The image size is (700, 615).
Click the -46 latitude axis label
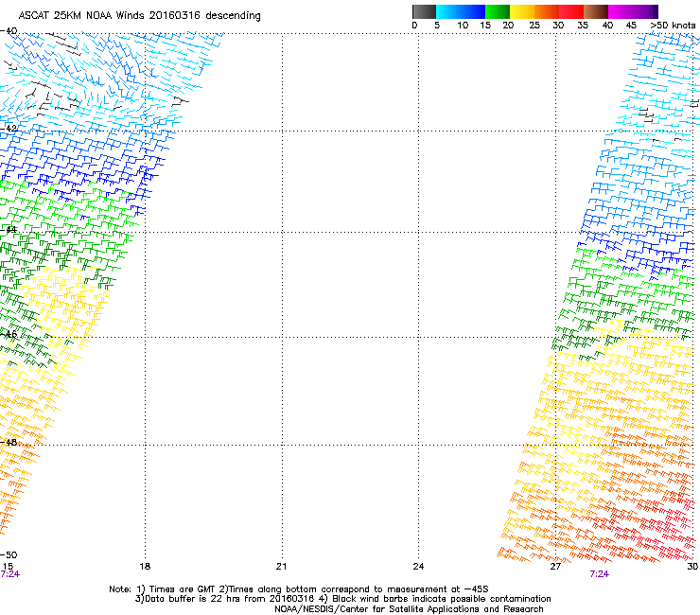coord(9,334)
